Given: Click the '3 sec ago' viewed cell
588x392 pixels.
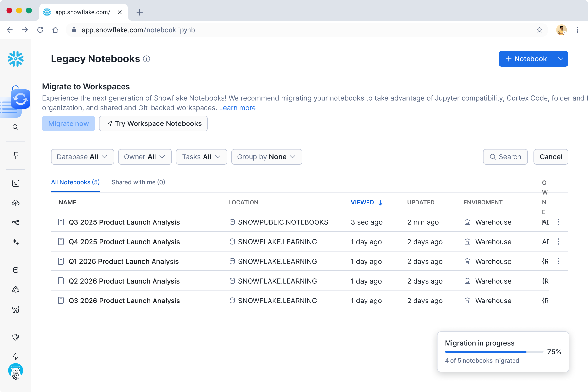Looking at the screenshot, I should point(367,222).
